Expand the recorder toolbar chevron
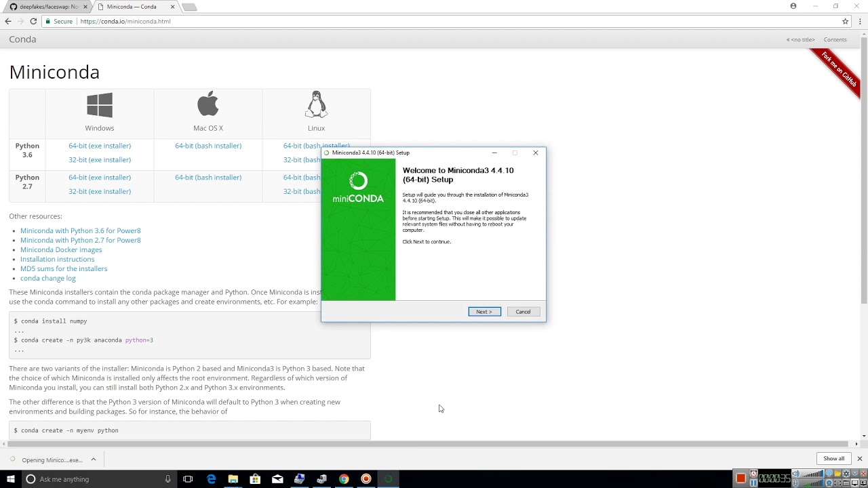This screenshot has height=488, width=868. click(855, 473)
